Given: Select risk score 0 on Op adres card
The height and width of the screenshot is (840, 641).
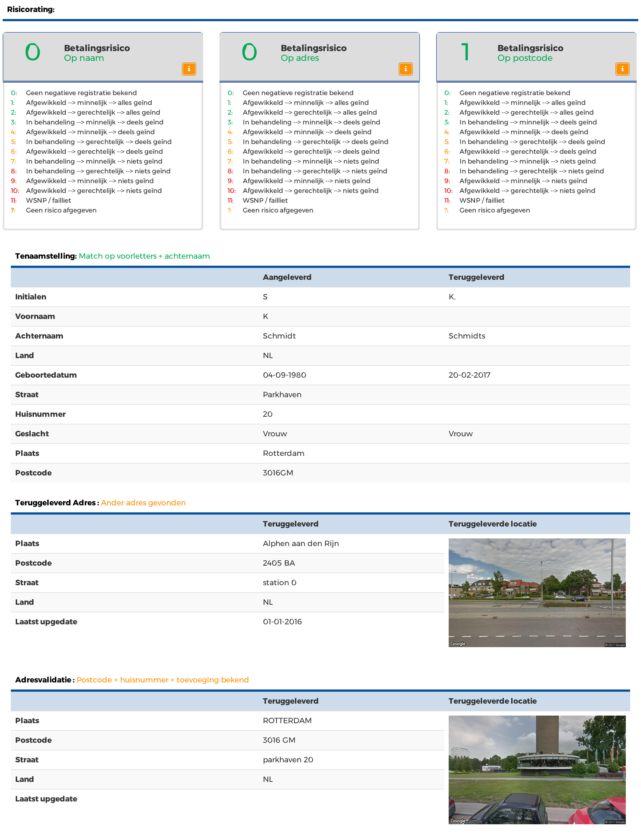Looking at the screenshot, I should tap(249, 52).
